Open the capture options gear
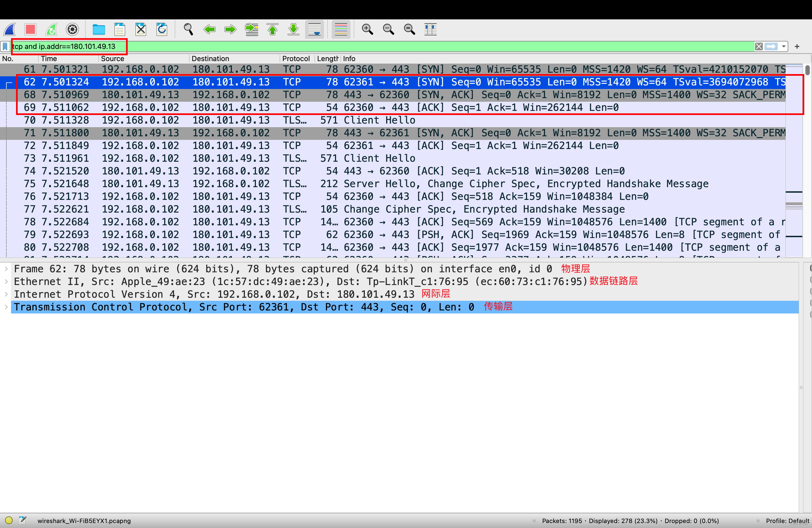 (x=72, y=29)
